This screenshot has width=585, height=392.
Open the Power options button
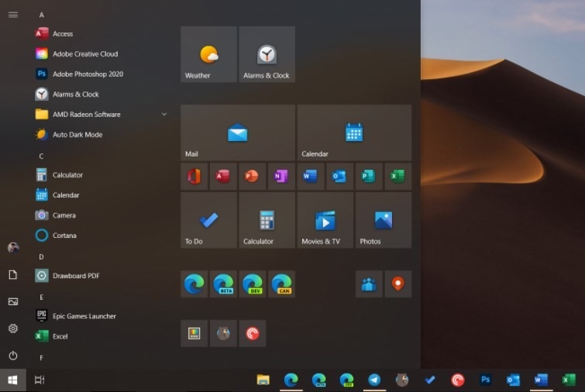click(x=13, y=355)
